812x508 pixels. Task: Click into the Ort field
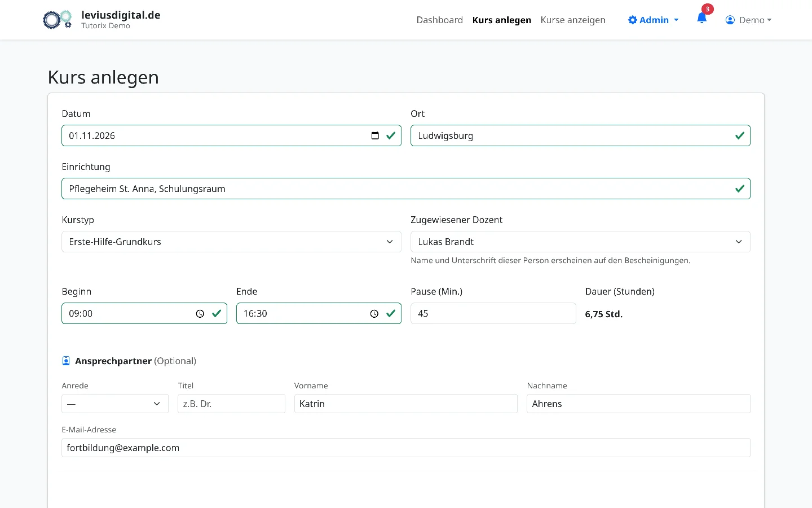(580, 135)
